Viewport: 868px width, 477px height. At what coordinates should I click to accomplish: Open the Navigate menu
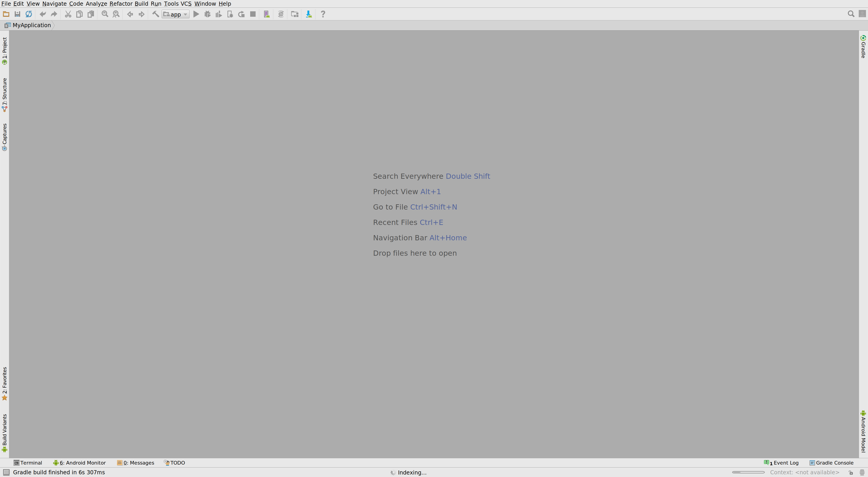(x=54, y=4)
